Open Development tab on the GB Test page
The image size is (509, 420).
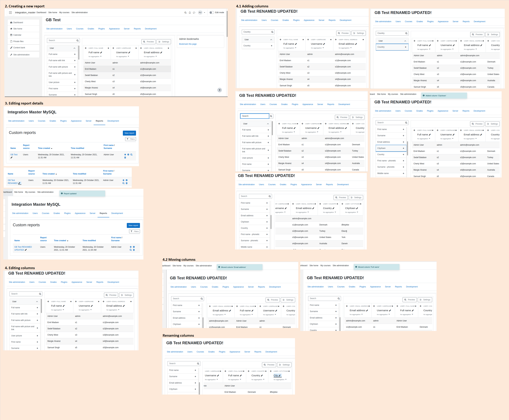151,29
